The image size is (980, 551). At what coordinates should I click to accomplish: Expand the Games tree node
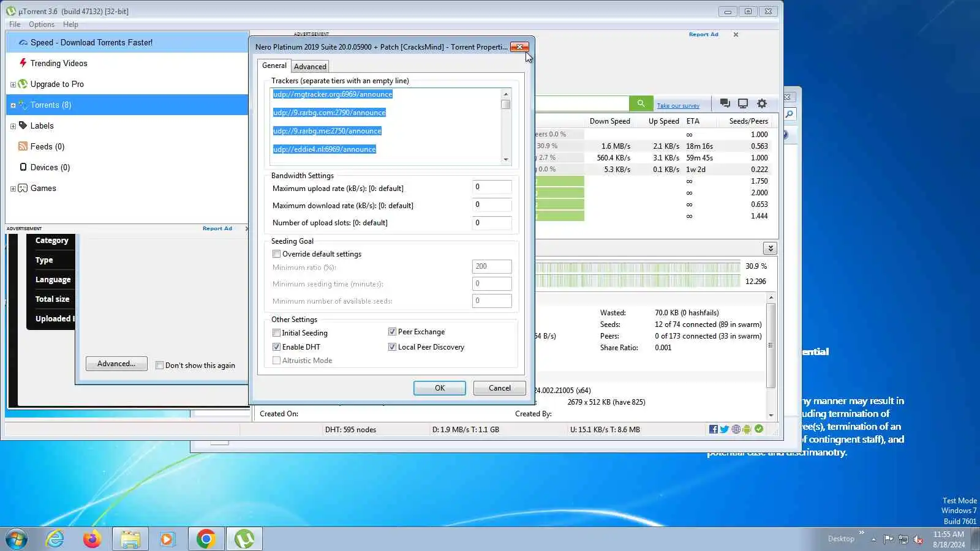[x=13, y=189]
